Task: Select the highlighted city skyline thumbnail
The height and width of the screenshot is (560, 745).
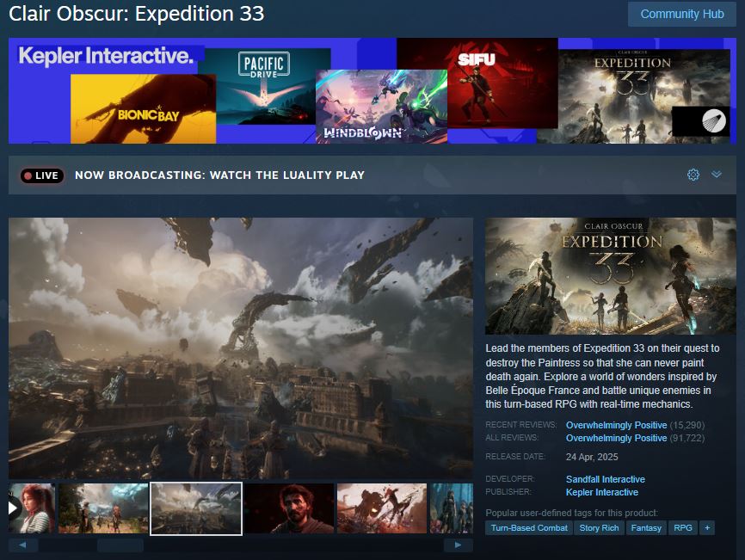Action: tap(196, 508)
